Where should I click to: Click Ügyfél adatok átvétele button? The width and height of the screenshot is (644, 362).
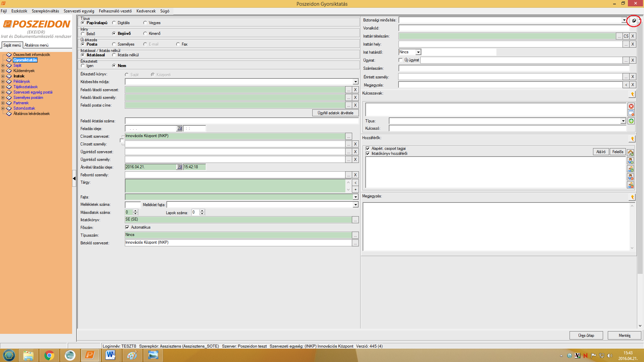click(x=335, y=113)
